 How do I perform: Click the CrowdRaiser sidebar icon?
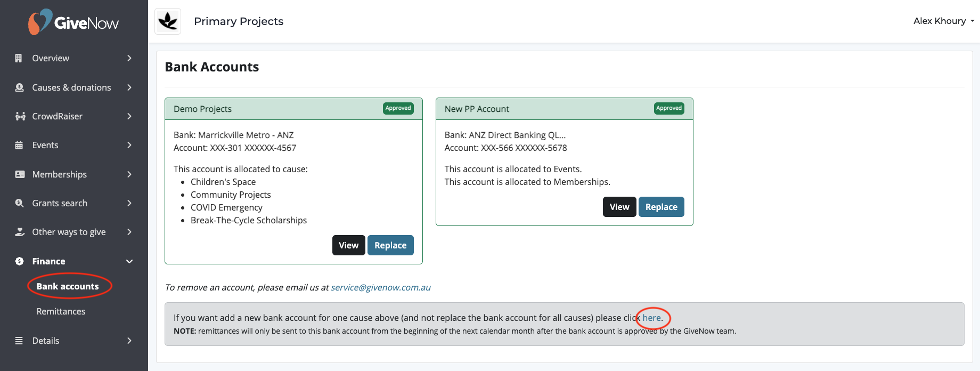(20, 116)
